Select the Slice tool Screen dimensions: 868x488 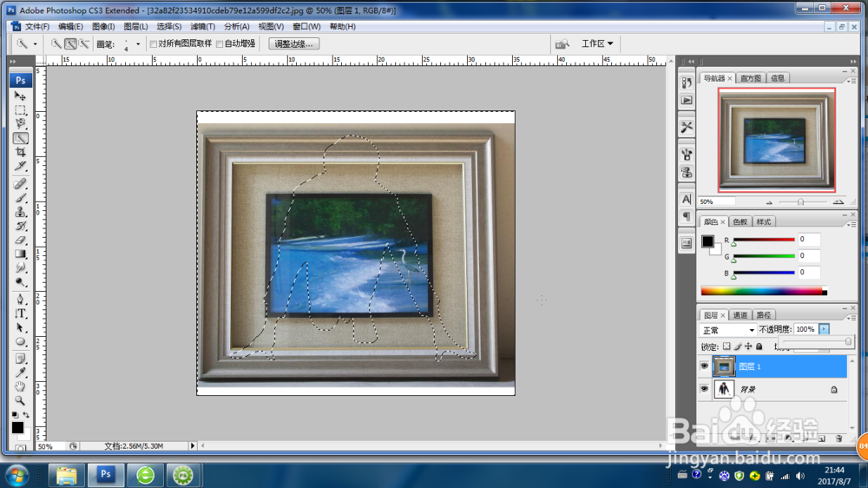coord(21,166)
